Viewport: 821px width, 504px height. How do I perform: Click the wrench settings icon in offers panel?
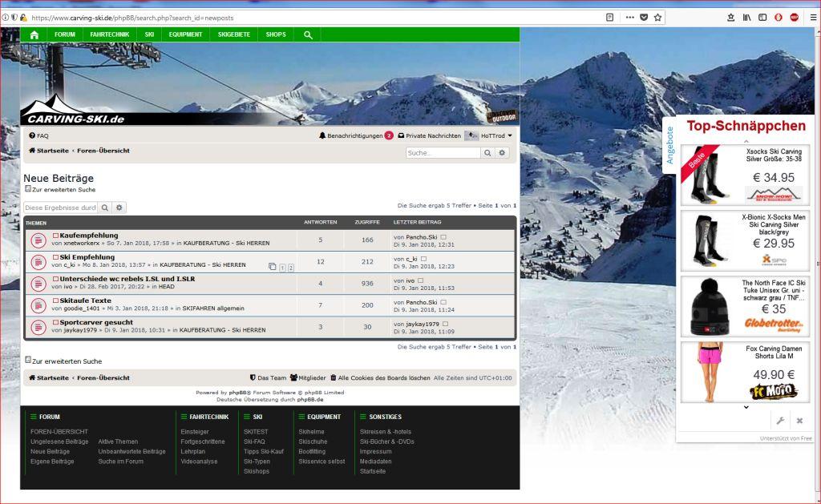[x=779, y=420]
